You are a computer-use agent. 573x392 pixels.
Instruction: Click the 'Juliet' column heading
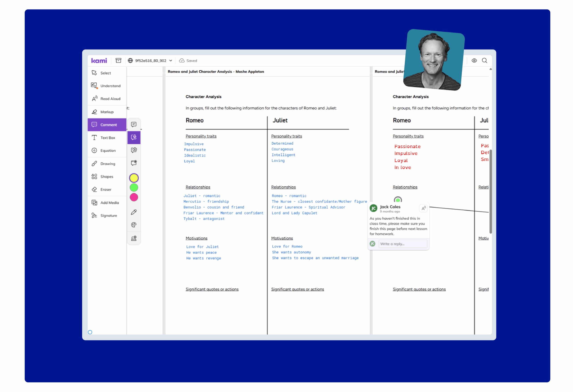(x=280, y=120)
